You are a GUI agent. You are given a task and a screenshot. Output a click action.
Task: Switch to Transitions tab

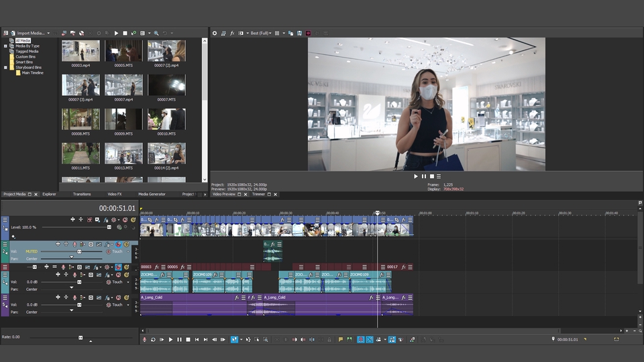pos(82,194)
